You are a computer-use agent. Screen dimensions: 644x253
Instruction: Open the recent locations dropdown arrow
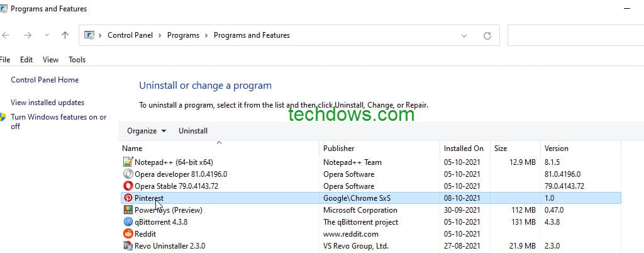pyautogui.click(x=47, y=35)
